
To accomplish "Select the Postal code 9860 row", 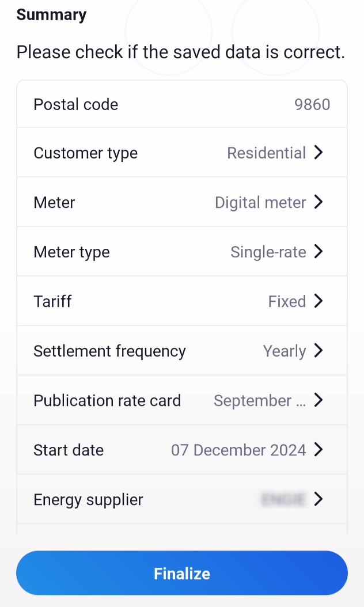I will pos(182,104).
